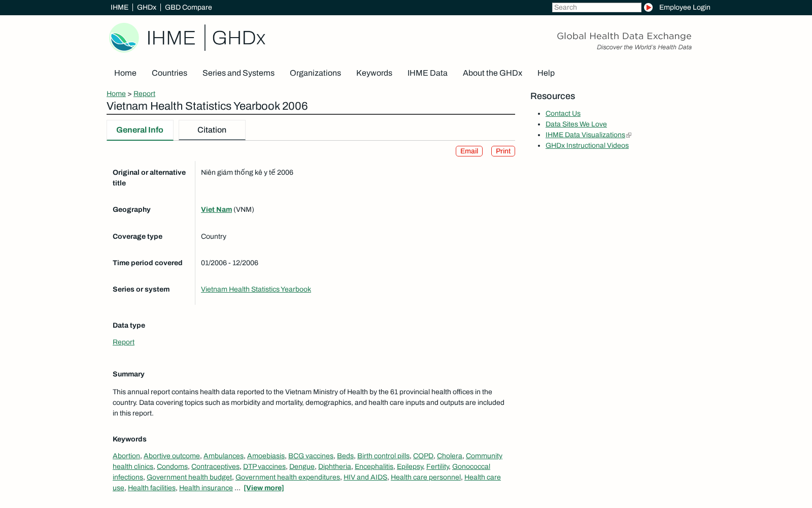Click the Government health expenditures keyword

click(288, 478)
